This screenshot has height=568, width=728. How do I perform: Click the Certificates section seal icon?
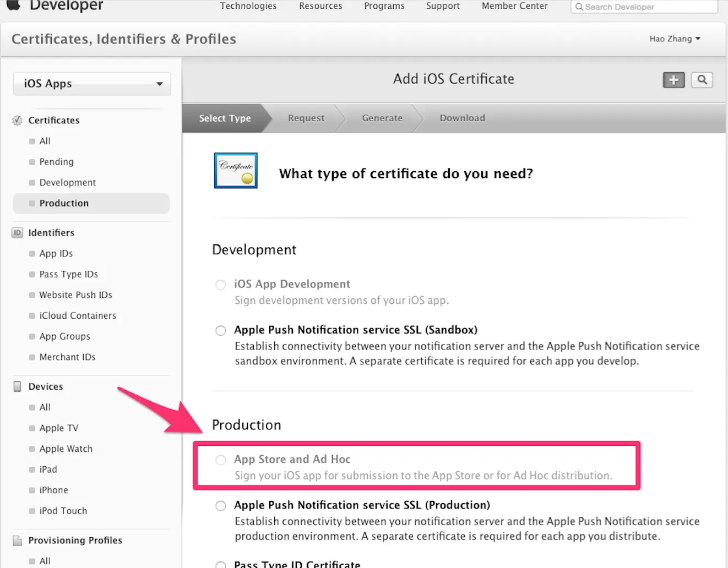[x=18, y=120]
